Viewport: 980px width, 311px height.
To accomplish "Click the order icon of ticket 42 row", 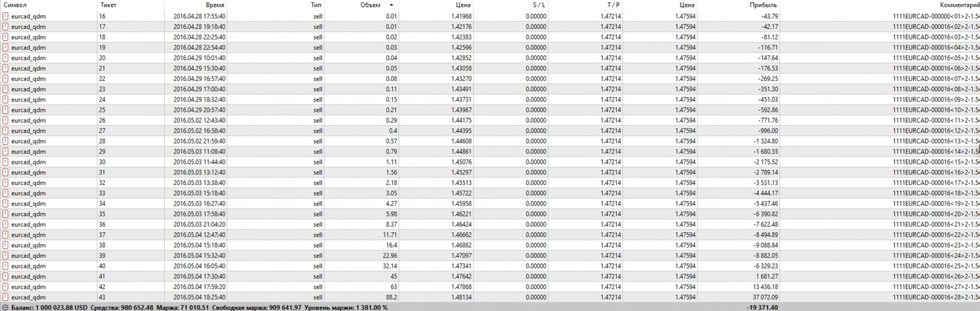I will coord(6,287).
